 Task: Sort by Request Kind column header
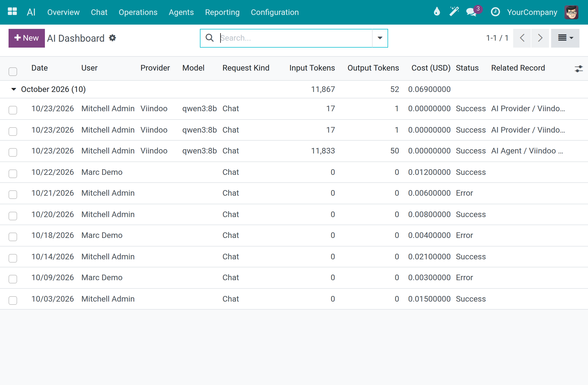(x=246, y=68)
